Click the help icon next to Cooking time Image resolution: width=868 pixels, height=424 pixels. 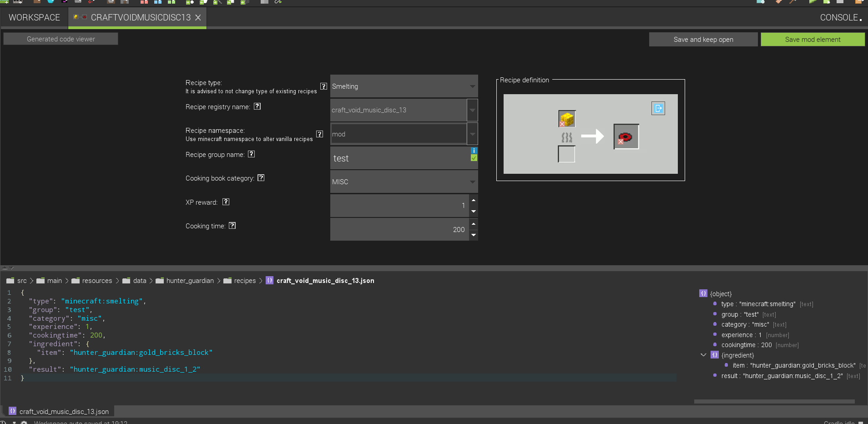(232, 226)
